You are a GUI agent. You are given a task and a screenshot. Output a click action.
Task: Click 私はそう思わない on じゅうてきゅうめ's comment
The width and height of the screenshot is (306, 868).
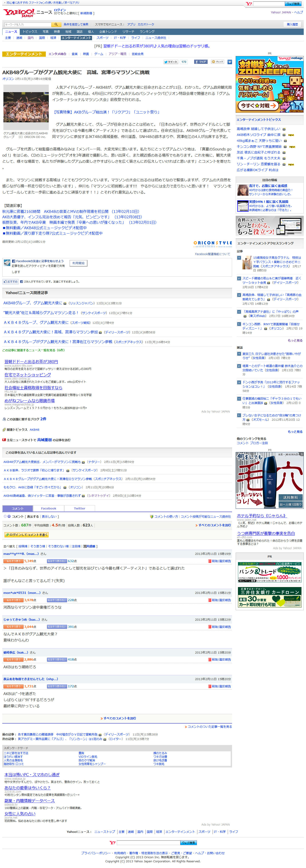tap(57, 626)
